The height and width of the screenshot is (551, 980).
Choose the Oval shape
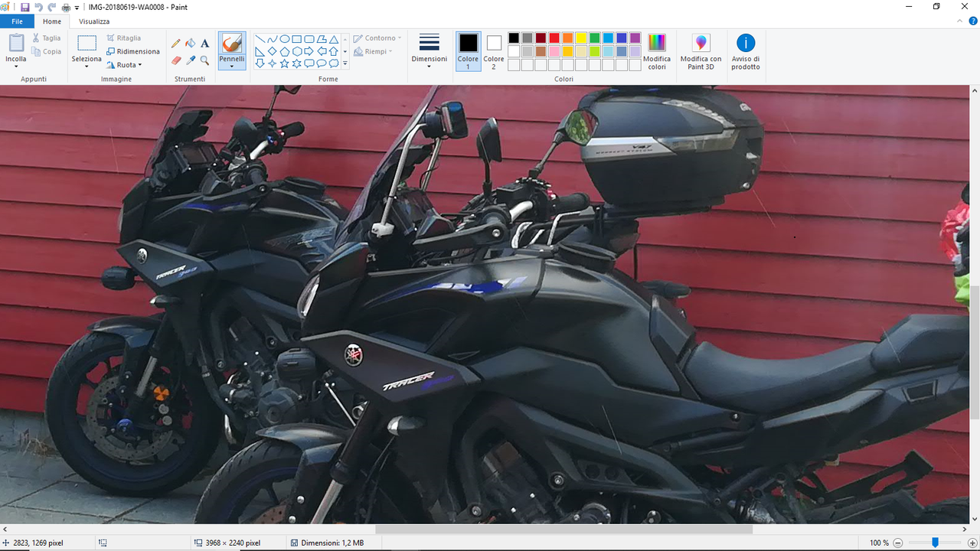pyautogui.click(x=284, y=39)
